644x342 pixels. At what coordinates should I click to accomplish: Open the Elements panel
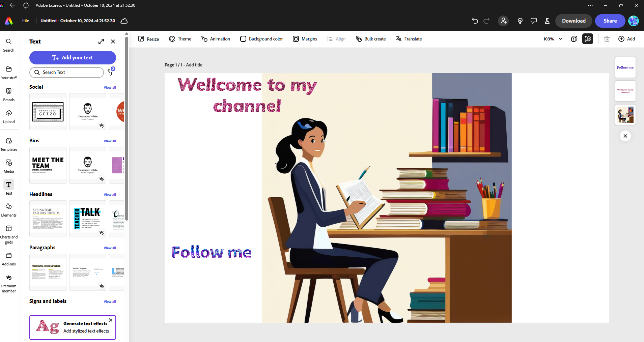pyautogui.click(x=9, y=210)
